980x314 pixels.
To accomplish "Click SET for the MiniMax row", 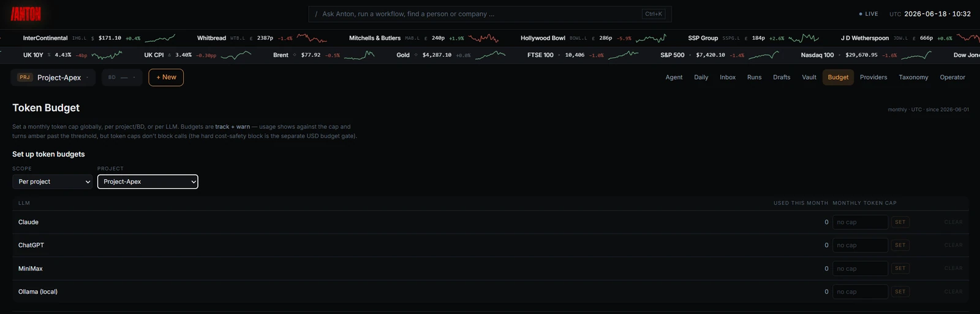I will (900, 269).
